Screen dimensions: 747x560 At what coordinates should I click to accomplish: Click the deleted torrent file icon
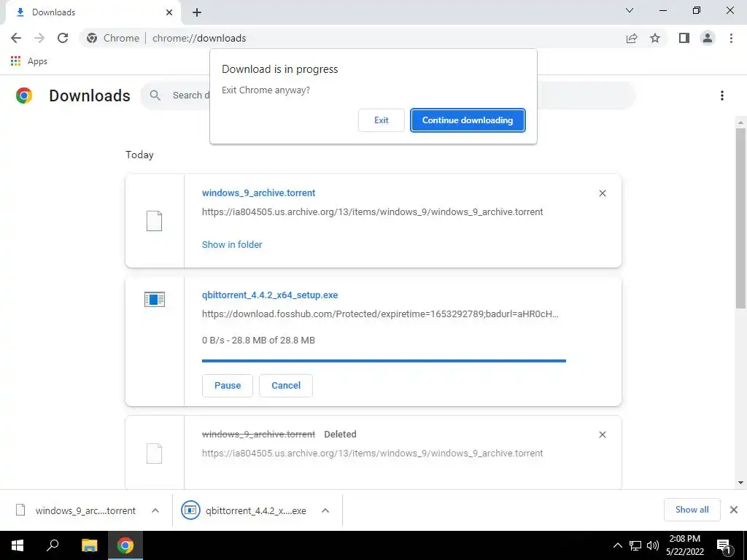(155, 454)
